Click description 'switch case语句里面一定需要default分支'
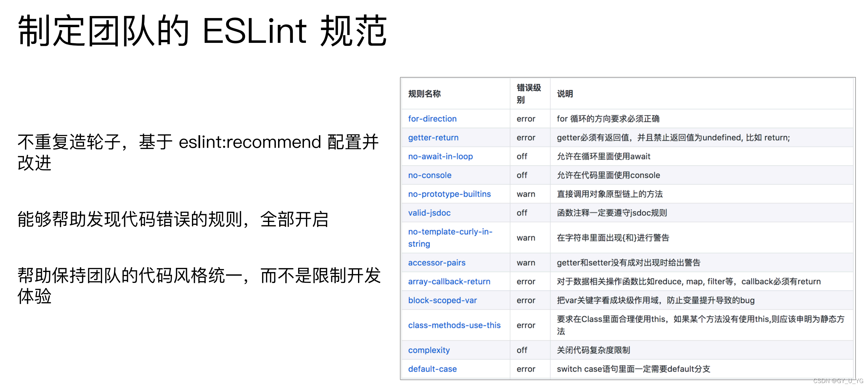Viewport: 868px width, 387px height. (633, 369)
